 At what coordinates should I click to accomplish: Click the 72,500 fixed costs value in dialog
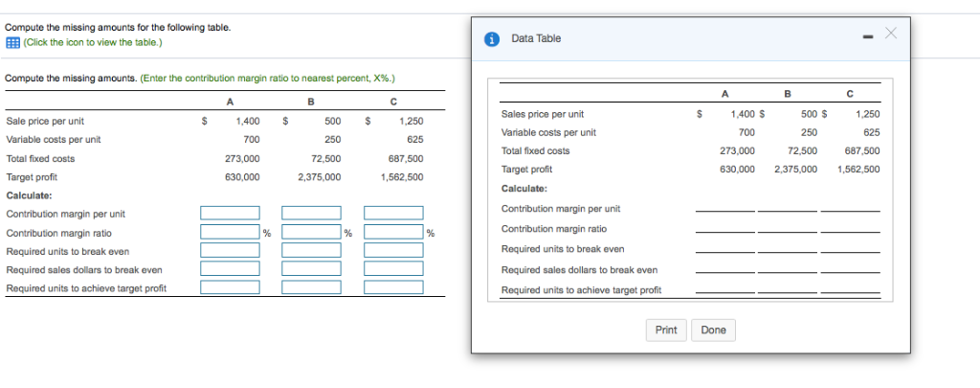[x=801, y=150]
